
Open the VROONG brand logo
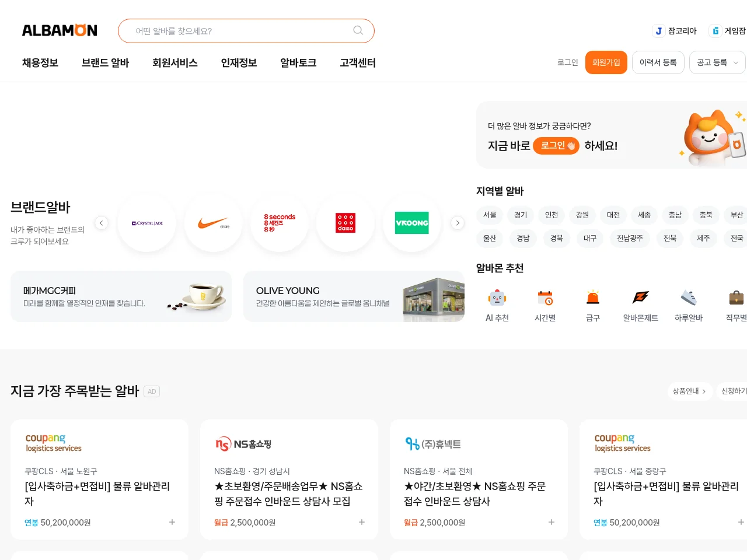point(412,223)
